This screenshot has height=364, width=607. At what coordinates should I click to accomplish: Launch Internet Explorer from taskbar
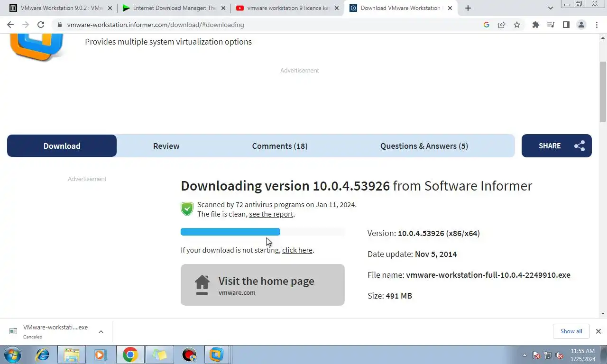[43, 355]
